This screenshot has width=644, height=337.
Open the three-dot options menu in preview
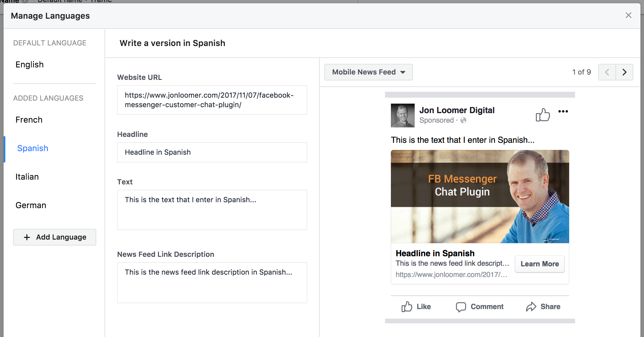(563, 111)
